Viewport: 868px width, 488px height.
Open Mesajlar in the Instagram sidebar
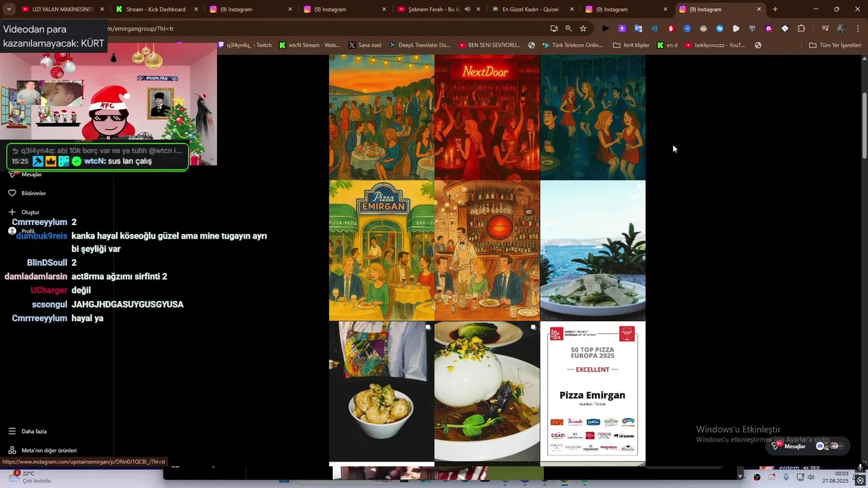(x=26, y=174)
